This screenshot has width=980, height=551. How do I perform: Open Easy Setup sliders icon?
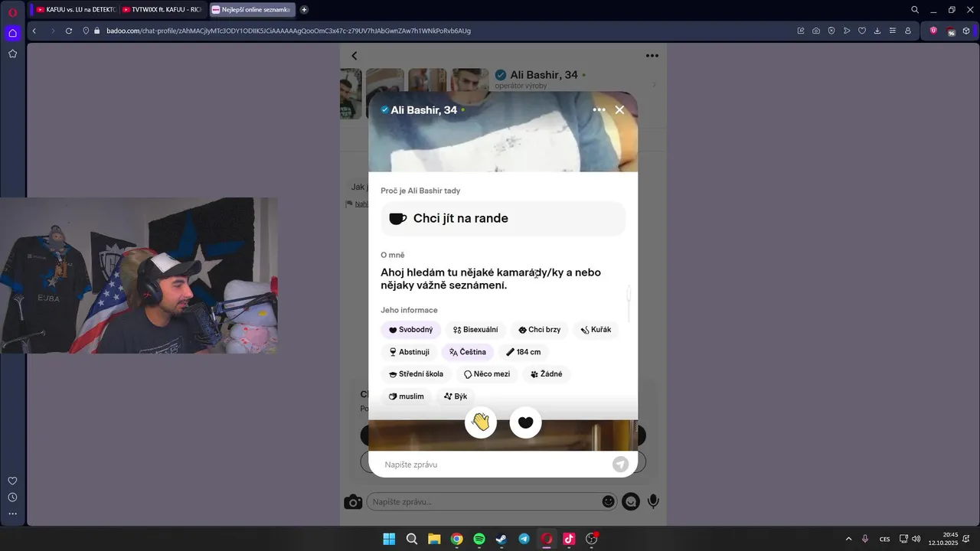(x=893, y=31)
